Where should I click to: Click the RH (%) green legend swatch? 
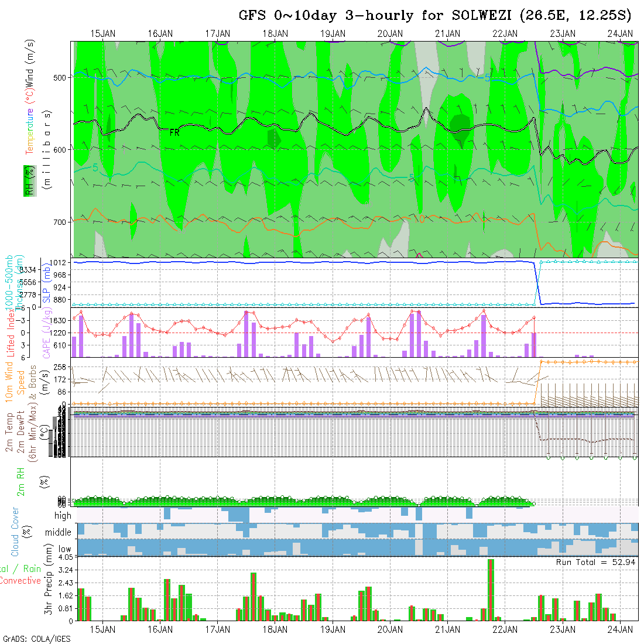tap(28, 180)
